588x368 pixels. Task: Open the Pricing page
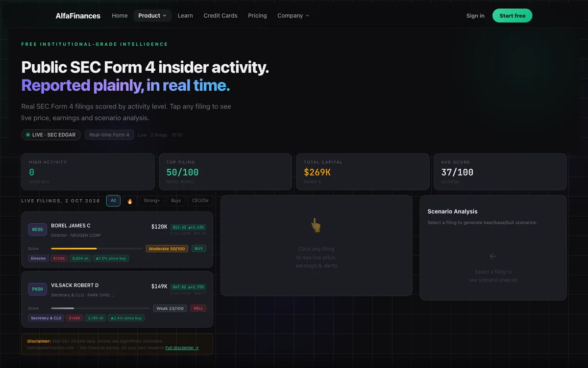[x=257, y=16]
